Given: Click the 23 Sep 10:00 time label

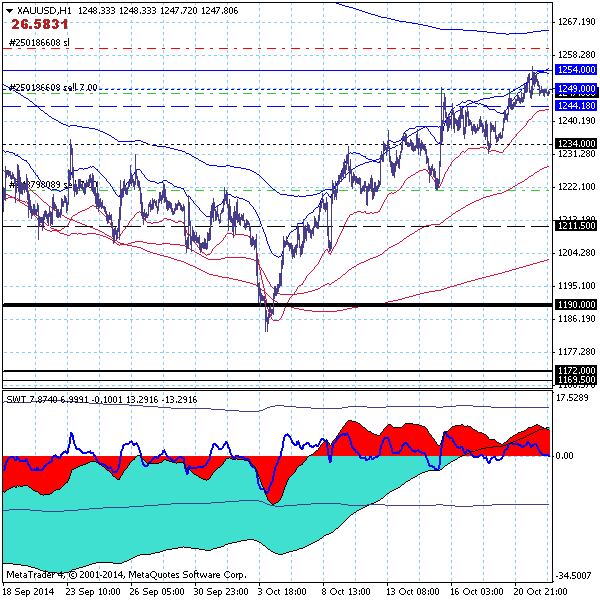Looking at the screenshot, I should coord(93,592).
